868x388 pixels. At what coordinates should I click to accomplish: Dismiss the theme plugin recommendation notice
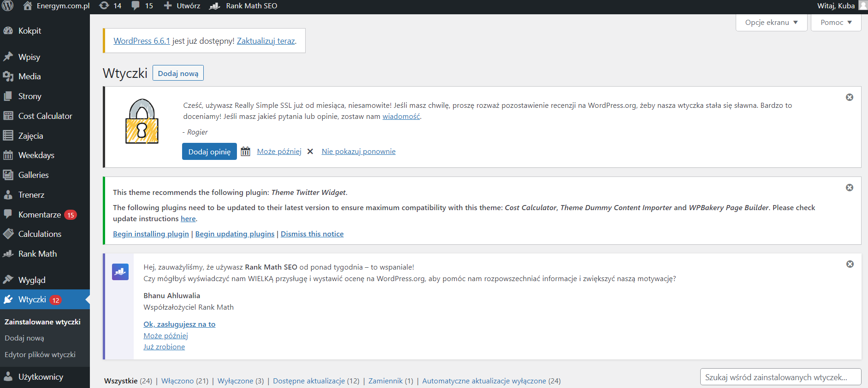(850, 188)
